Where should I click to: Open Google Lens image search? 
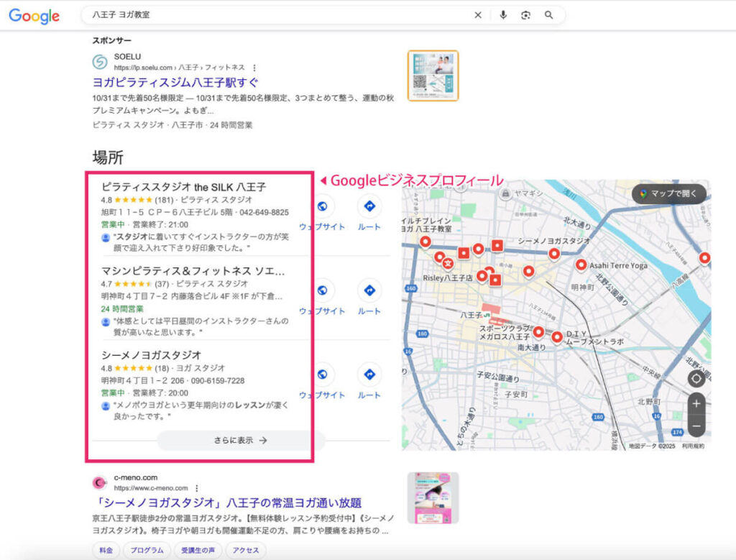click(526, 15)
